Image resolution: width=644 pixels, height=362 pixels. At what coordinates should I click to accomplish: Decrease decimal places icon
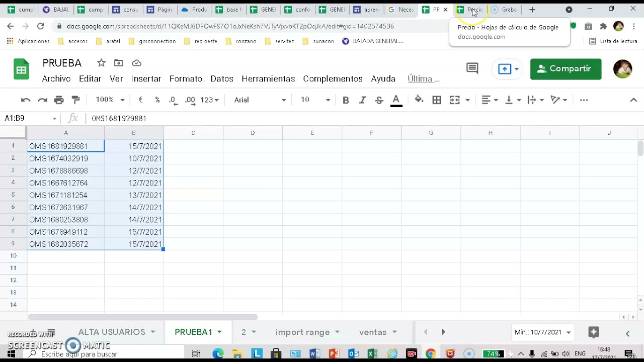(173, 100)
